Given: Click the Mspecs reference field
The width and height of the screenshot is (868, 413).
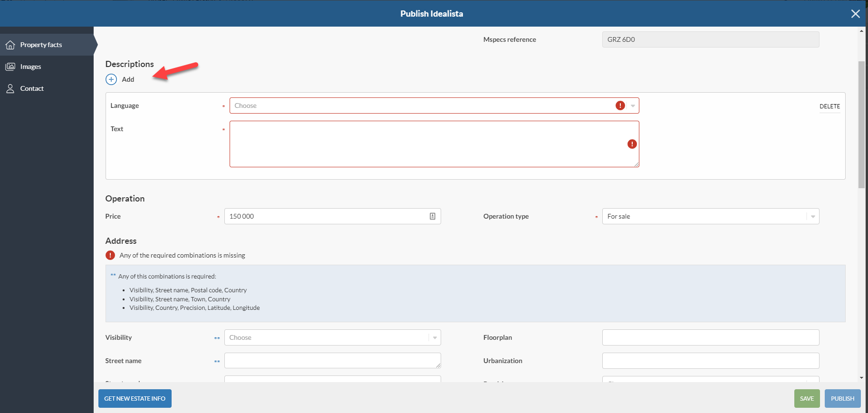Looking at the screenshot, I should [710, 39].
